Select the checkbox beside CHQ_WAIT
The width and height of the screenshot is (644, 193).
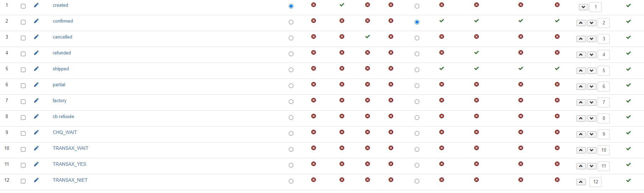click(23, 133)
